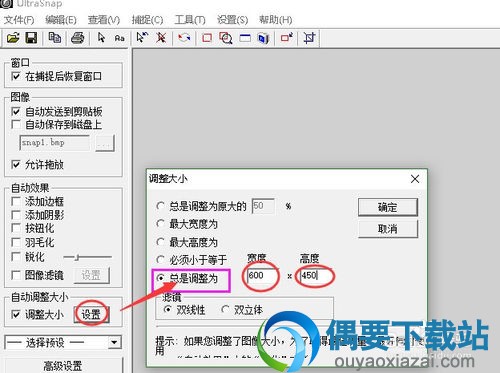Image resolution: width=500 pixels, height=373 pixels.
Task: Enable 按钮化 checkbox
Action: 16,228
